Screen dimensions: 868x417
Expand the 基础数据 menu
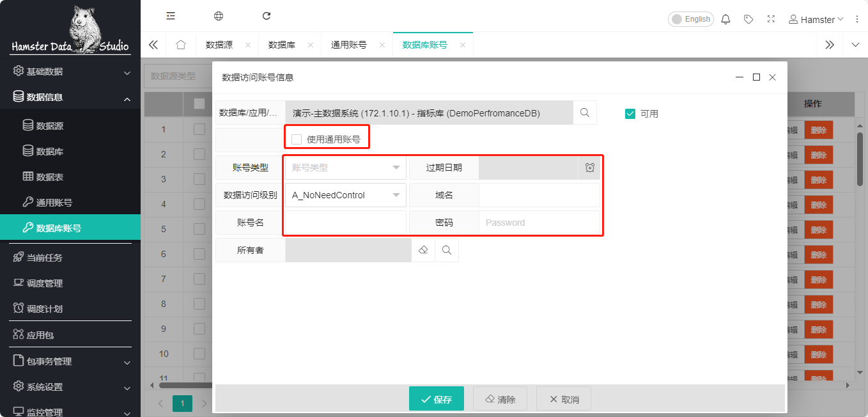(70, 72)
